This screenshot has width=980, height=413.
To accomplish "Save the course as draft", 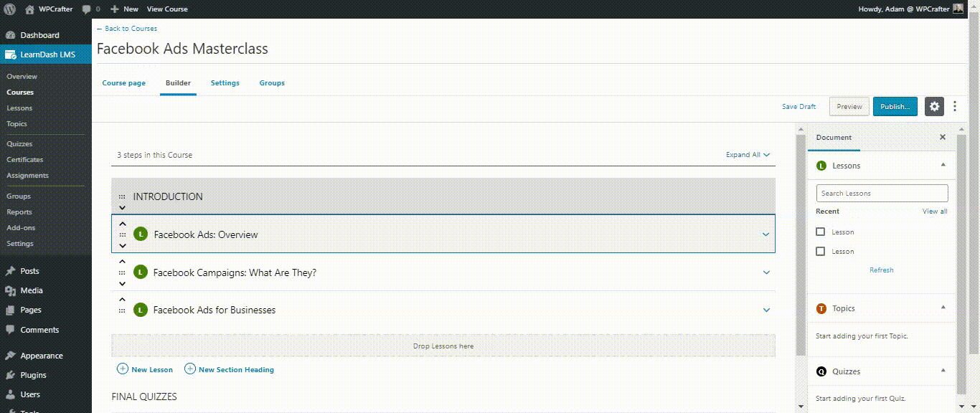I will [x=798, y=107].
